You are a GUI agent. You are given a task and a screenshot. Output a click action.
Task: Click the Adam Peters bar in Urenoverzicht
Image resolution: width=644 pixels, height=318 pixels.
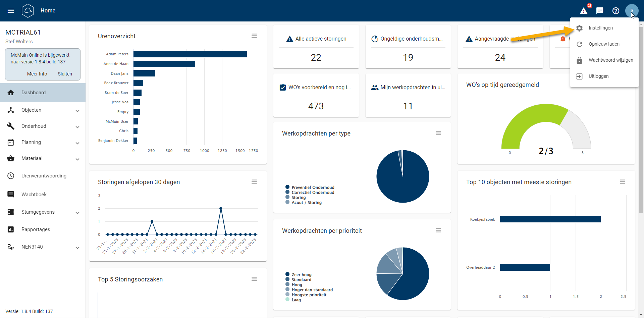[x=190, y=54]
